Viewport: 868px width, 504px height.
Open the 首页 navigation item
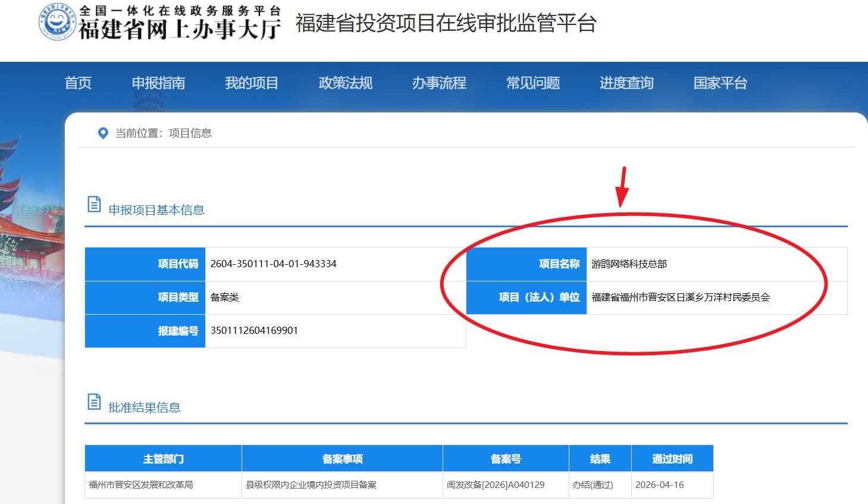pos(78,83)
